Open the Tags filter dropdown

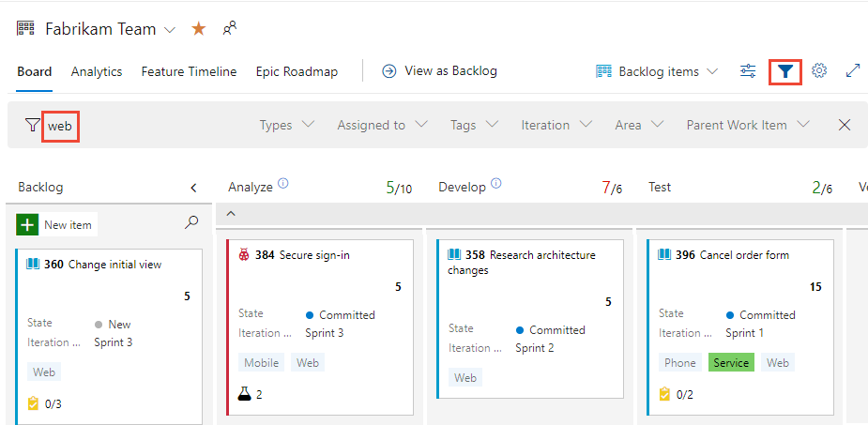pos(475,125)
